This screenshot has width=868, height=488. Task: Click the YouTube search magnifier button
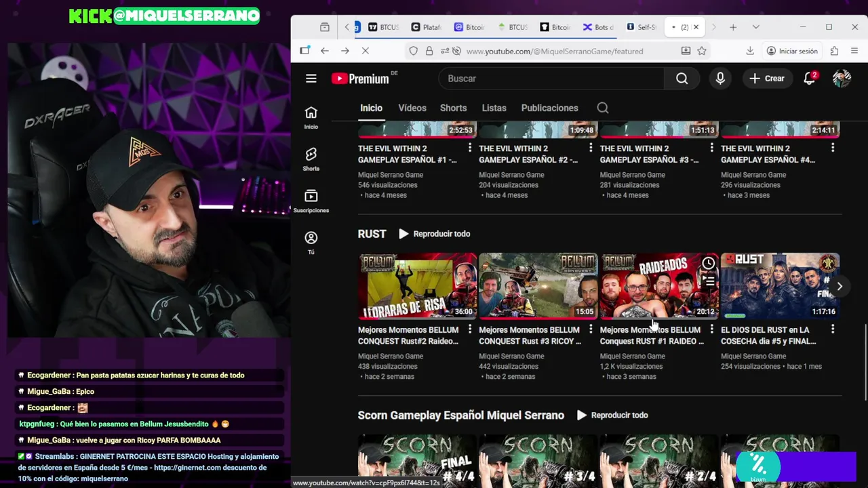[x=682, y=79]
